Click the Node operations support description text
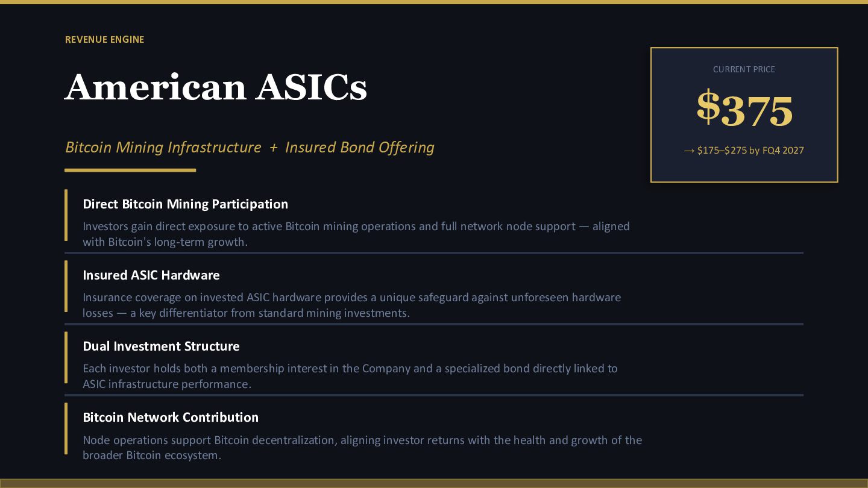This screenshot has width=868, height=488. [362, 447]
